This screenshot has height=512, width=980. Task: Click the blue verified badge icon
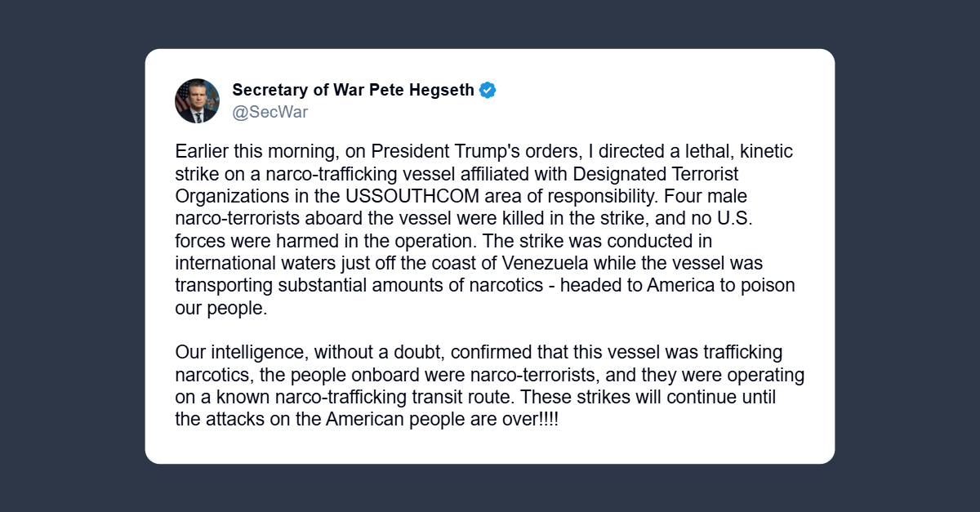coord(488,90)
